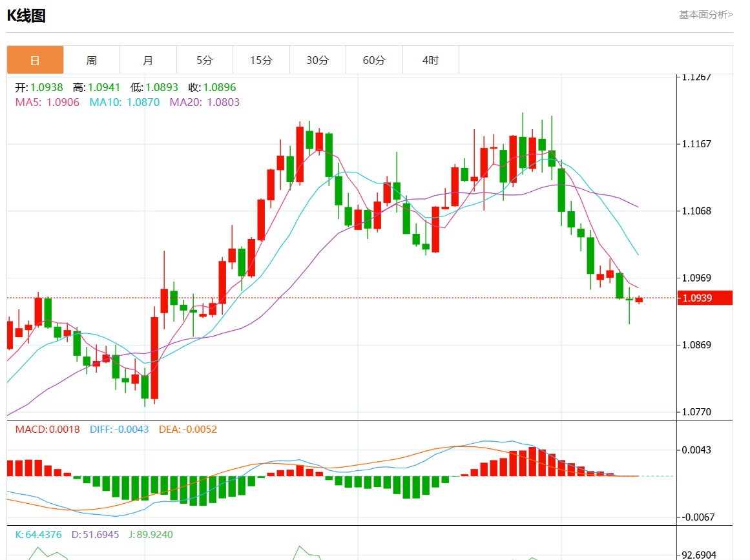The image size is (750, 560).
Task: Open the 60分 interval tab
Action: pyautogui.click(x=373, y=60)
